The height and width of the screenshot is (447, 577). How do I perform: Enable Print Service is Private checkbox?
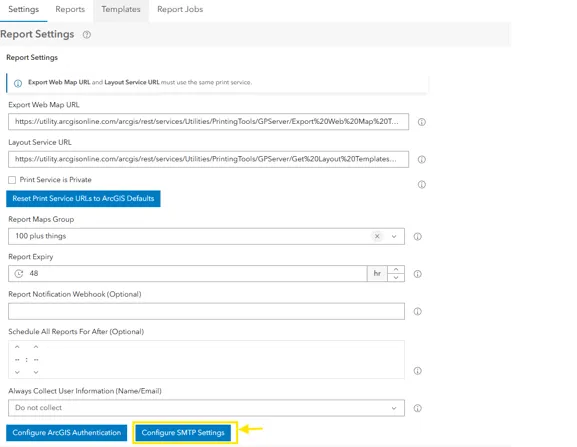12,180
